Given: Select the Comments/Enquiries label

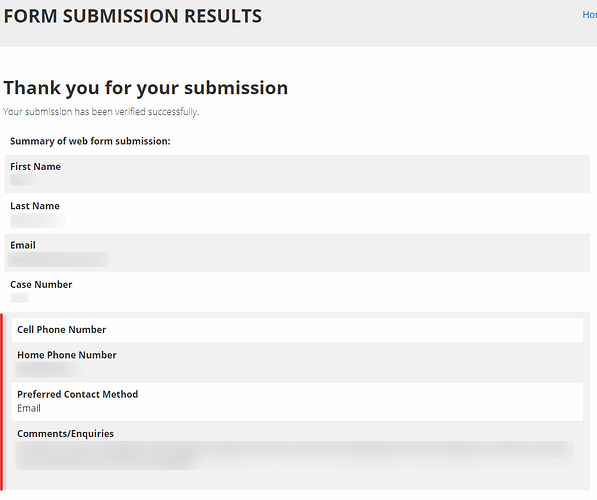Looking at the screenshot, I should tap(65, 433).
